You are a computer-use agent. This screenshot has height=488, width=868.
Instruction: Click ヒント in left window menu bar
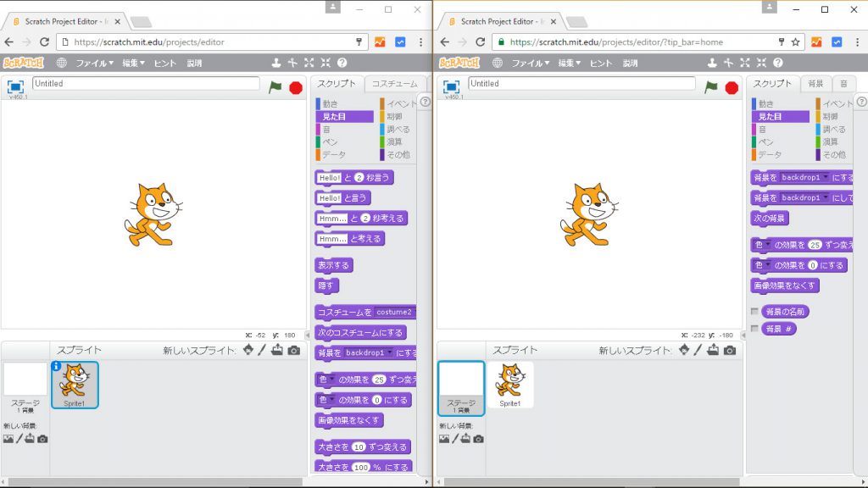[x=164, y=63]
